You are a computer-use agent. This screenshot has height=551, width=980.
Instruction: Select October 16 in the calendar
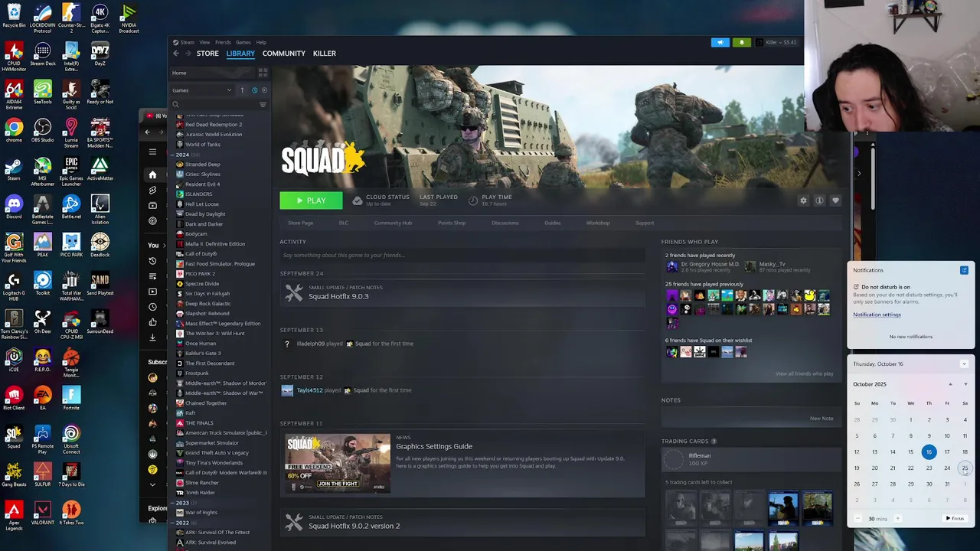click(929, 452)
